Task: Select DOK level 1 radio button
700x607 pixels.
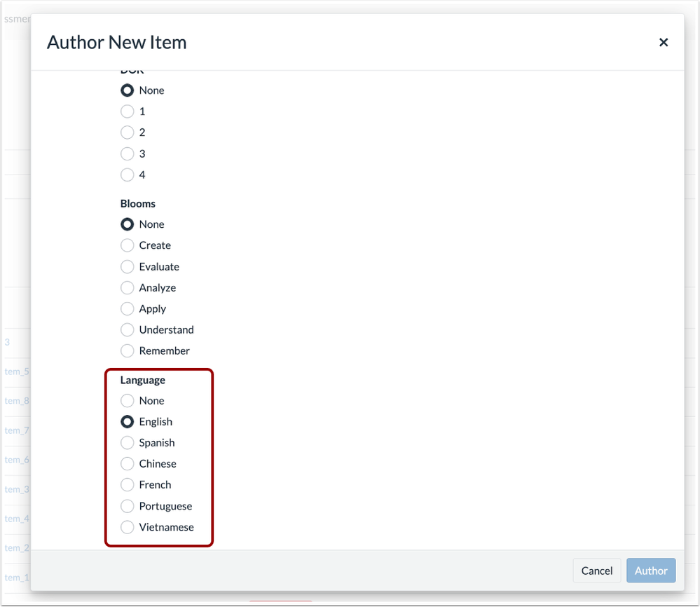Action: pos(128,111)
